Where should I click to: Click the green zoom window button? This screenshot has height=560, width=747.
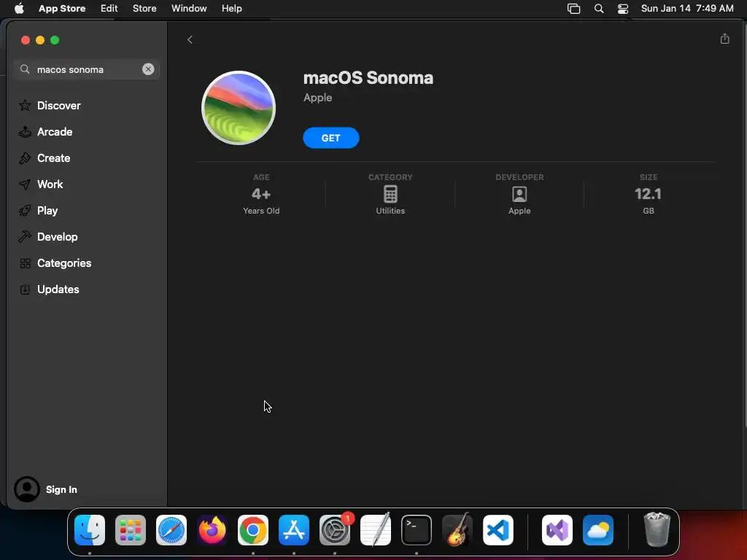pos(55,40)
